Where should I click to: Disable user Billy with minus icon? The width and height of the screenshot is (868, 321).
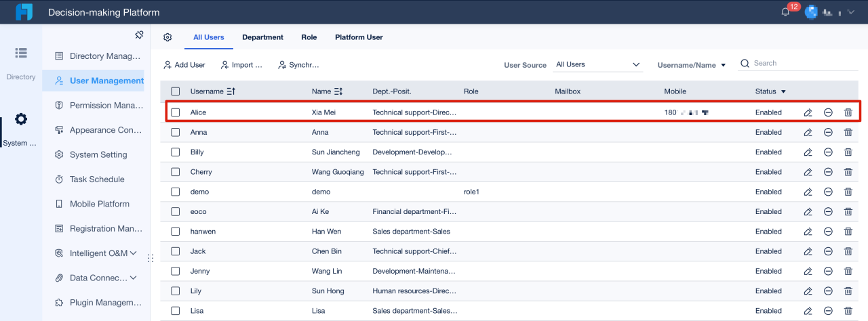point(828,152)
